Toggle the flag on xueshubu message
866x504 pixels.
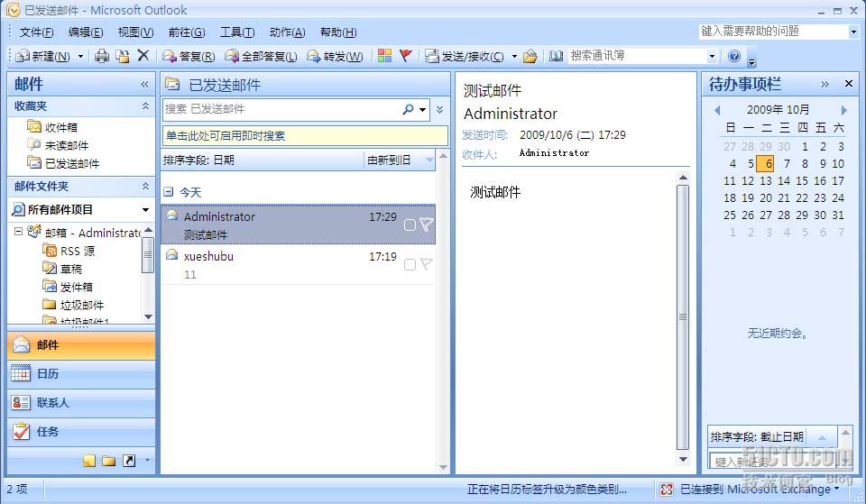pyautogui.click(x=427, y=264)
